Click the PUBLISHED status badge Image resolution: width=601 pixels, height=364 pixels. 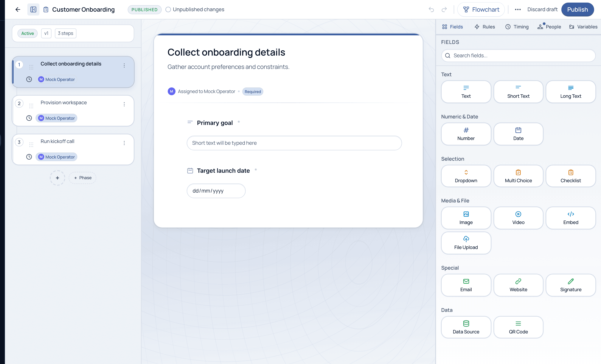point(144,9)
